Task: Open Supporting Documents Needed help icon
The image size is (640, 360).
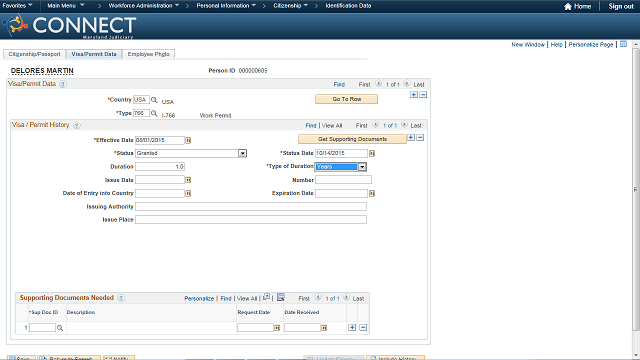Action: pos(121,298)
